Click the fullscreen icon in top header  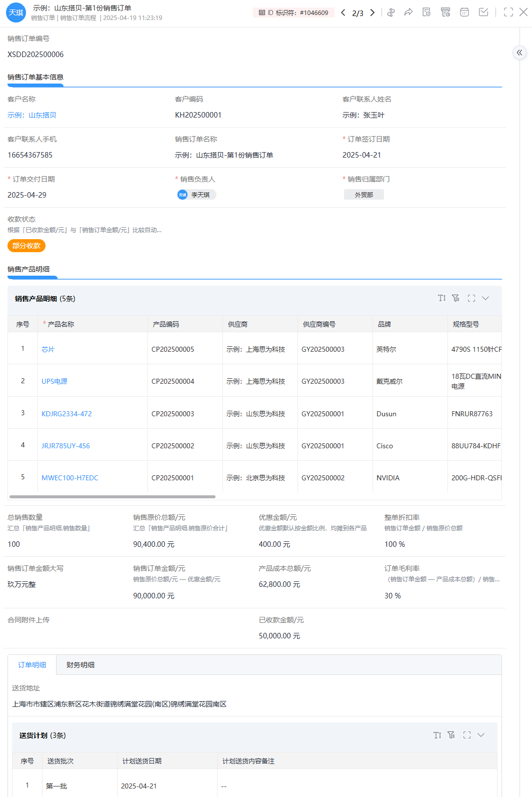(508, 13)
